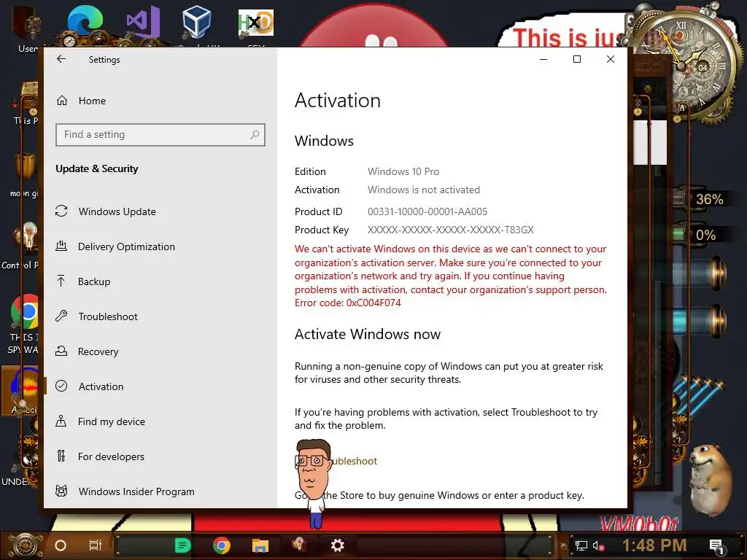Screen dimensions: 747x560
Task: Close the Settings window
Action: click(611, 59)
